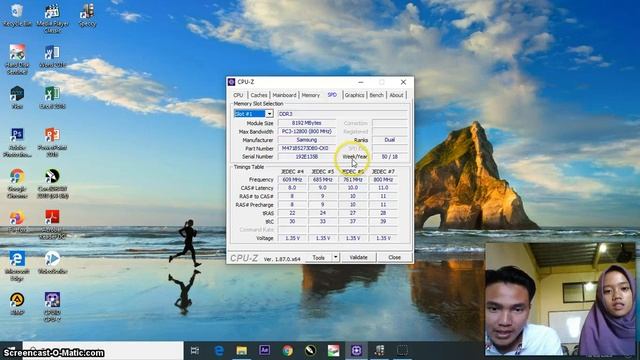Click the Close button in CPU-Z
This screenshot has width=640, height=360.
(394, 258)
